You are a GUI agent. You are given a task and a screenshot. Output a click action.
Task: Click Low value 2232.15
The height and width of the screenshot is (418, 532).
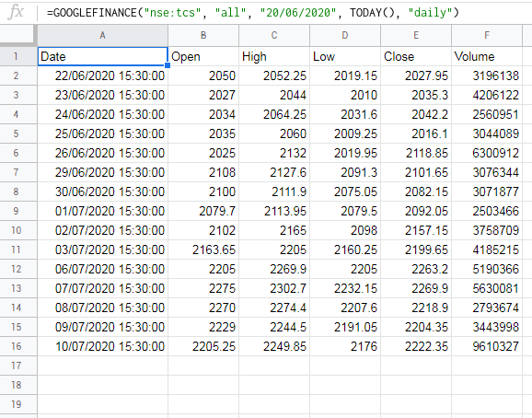click(345, 288)
